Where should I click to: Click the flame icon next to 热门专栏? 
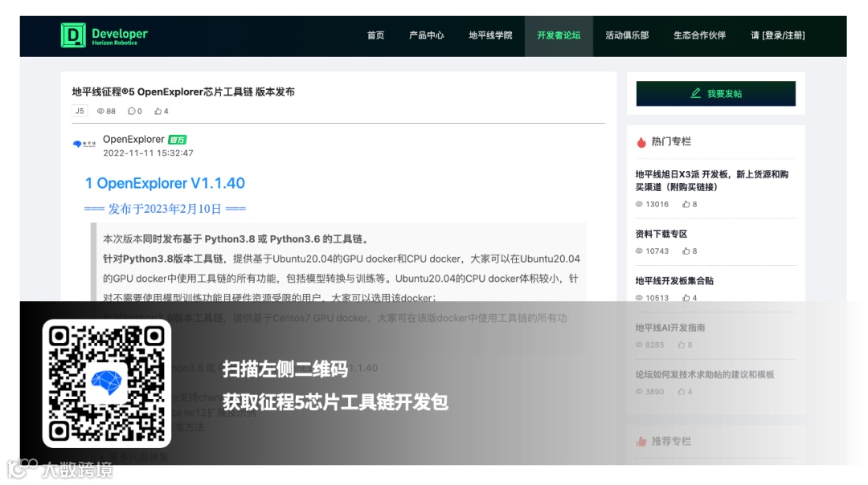point(641,142)
